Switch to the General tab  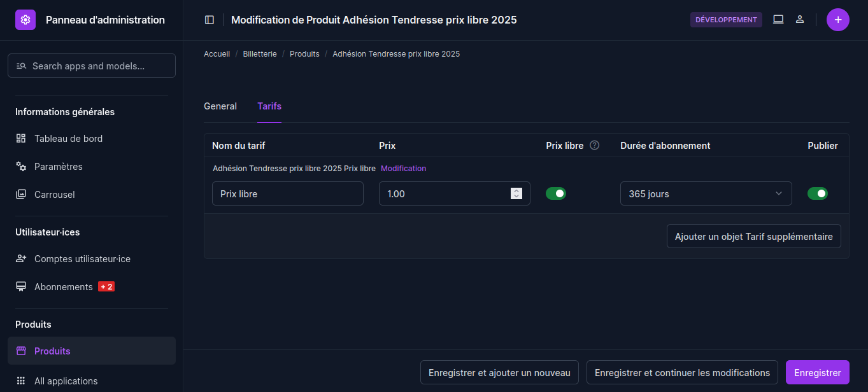tap(220, 106)
